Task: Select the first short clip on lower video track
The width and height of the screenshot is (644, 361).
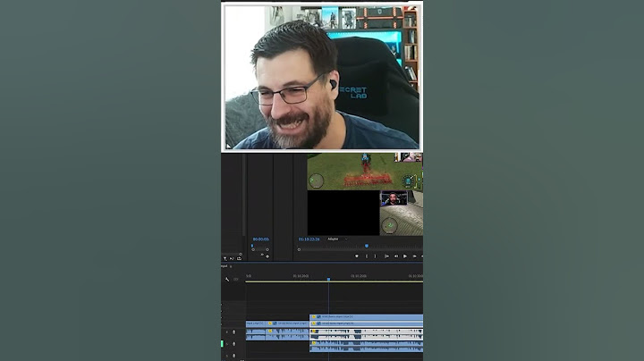Action: pyautogui.click(x=256, y=323)
